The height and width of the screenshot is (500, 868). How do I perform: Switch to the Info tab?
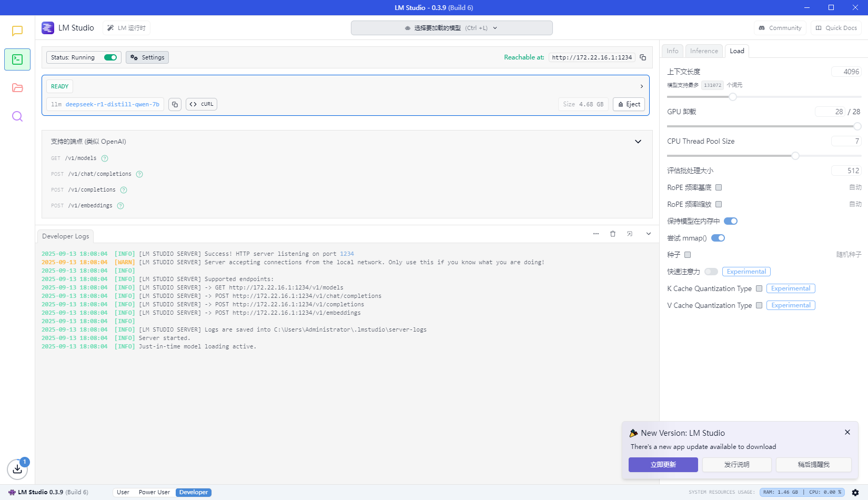(672, 51)
